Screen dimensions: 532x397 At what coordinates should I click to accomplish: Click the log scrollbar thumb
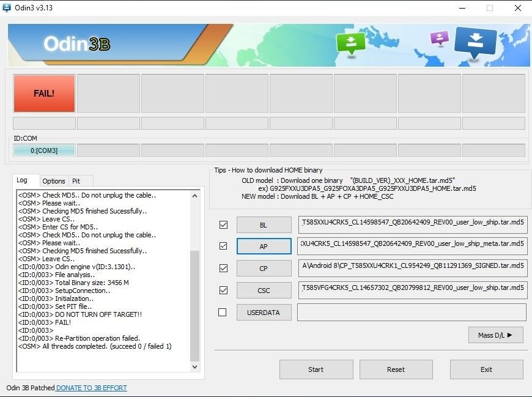194,306
